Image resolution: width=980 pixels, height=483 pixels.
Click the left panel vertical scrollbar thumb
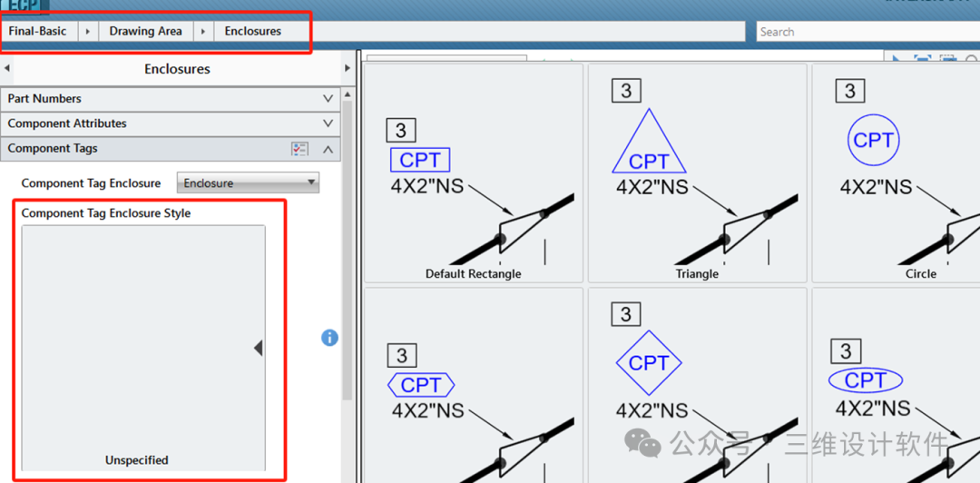348,251
